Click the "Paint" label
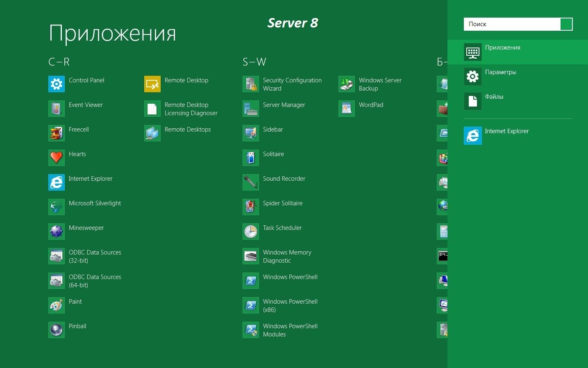 [75, 302]
